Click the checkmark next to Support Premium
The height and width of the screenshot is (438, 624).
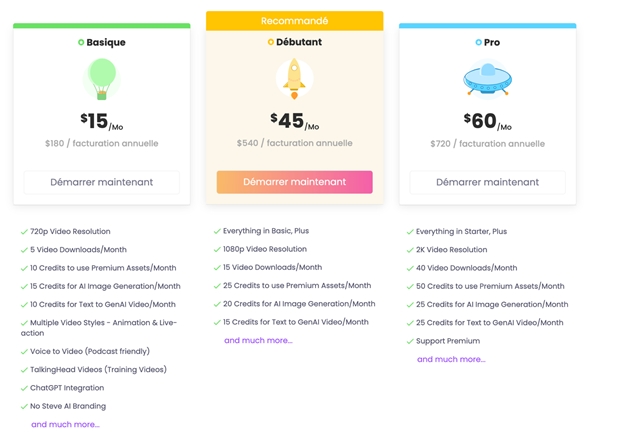point(410,341)
